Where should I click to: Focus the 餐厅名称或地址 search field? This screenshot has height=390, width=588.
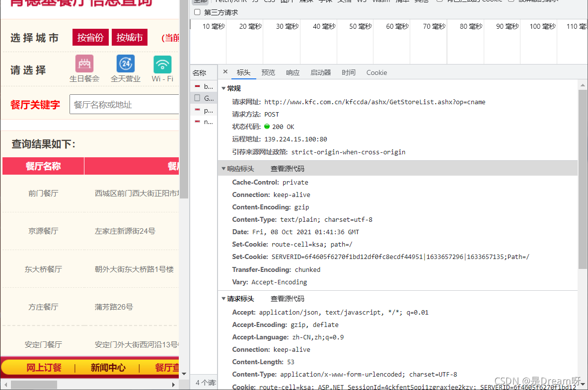[x=125, y=105]
